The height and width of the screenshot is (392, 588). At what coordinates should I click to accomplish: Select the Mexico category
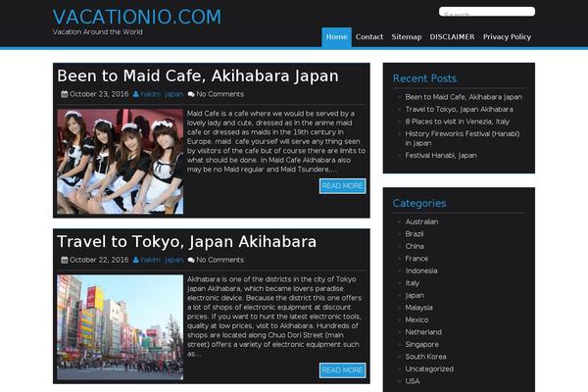[x=416, y=320]
